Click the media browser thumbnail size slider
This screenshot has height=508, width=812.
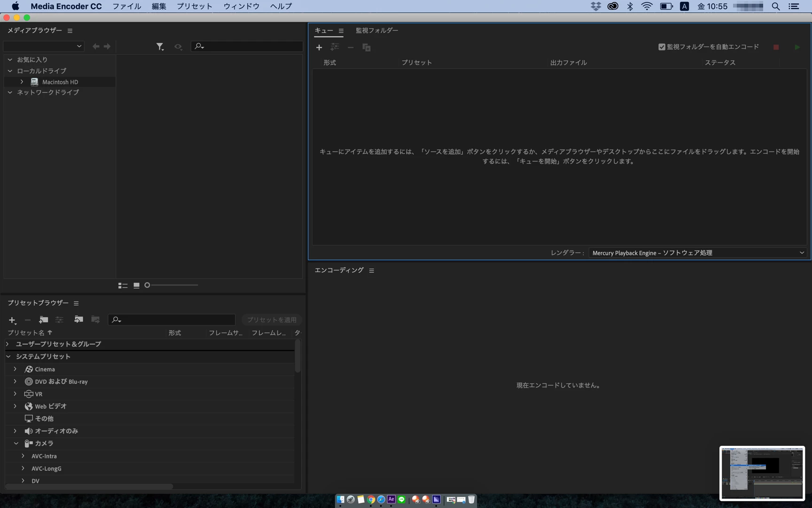[172, 285]
